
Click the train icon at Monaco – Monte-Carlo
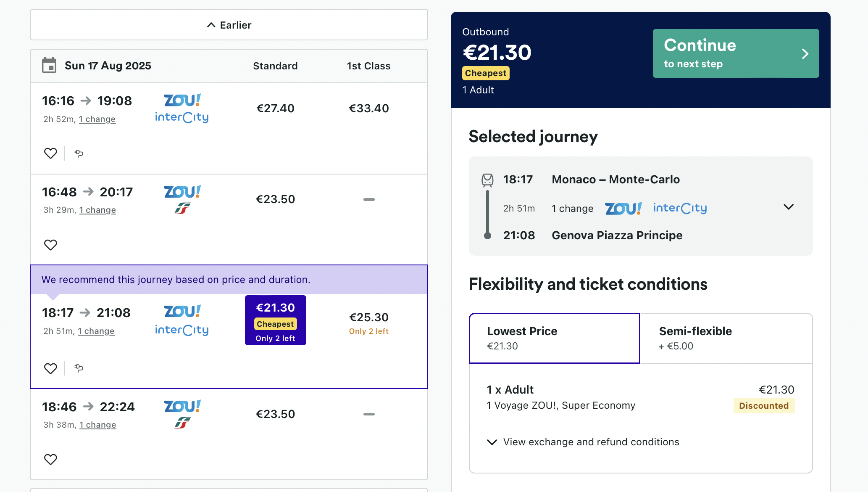487,180
